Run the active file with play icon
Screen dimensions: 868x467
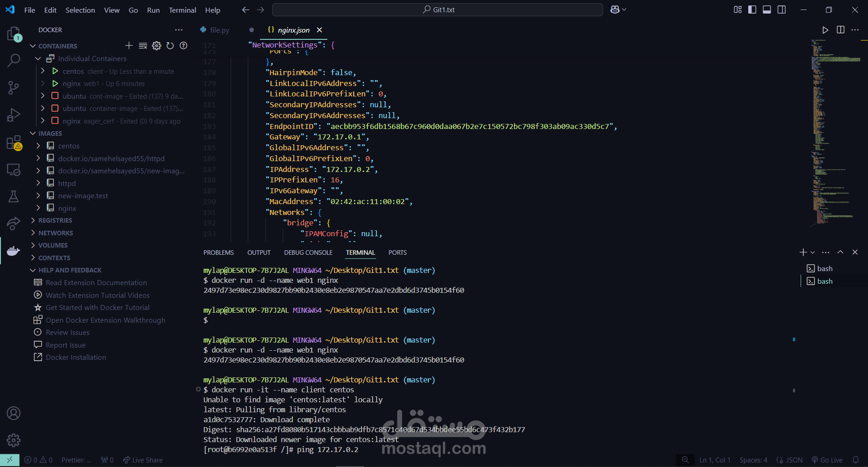(826, 30)
